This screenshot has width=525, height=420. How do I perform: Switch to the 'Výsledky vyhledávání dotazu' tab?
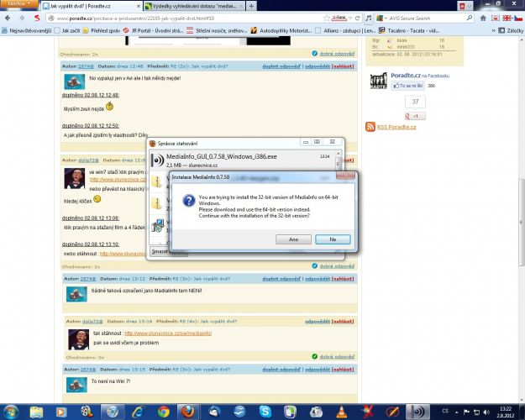(x=194, y=6)
